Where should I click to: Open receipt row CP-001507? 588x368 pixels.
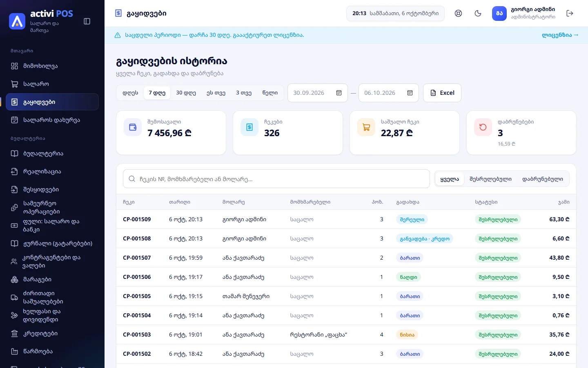click(x=346, y=258)
